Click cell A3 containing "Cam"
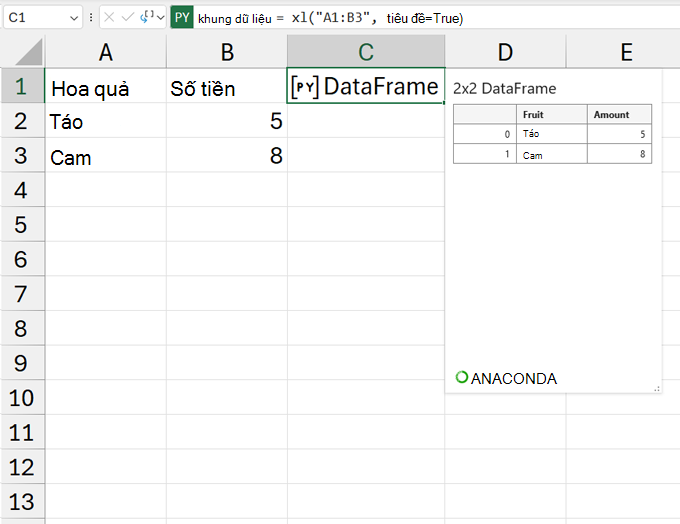 click(x=106, y=155)
